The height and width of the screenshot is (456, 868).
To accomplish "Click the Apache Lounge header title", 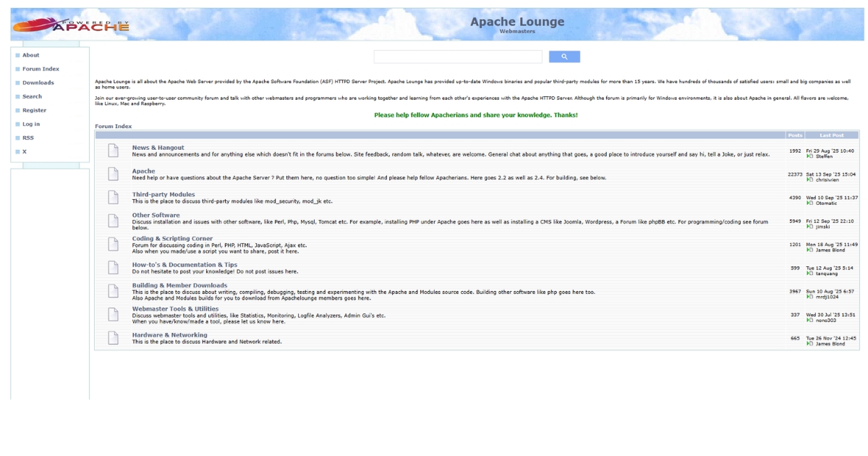I will [516, 22].
